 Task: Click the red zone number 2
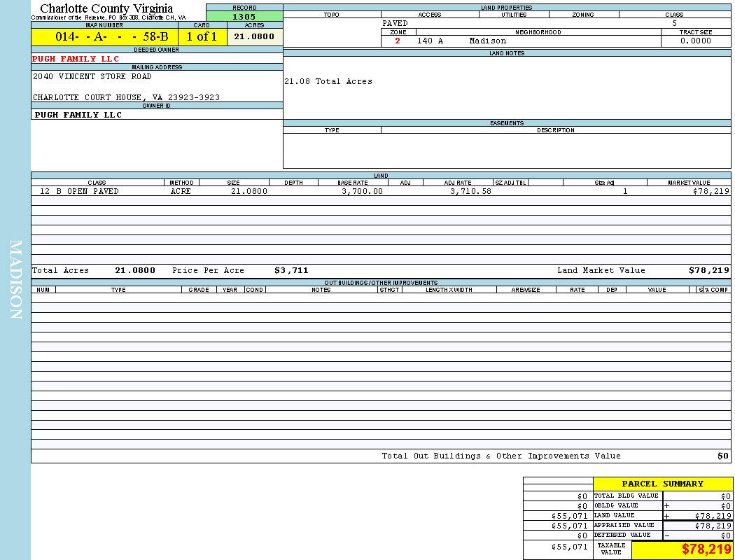click(398, 41)
